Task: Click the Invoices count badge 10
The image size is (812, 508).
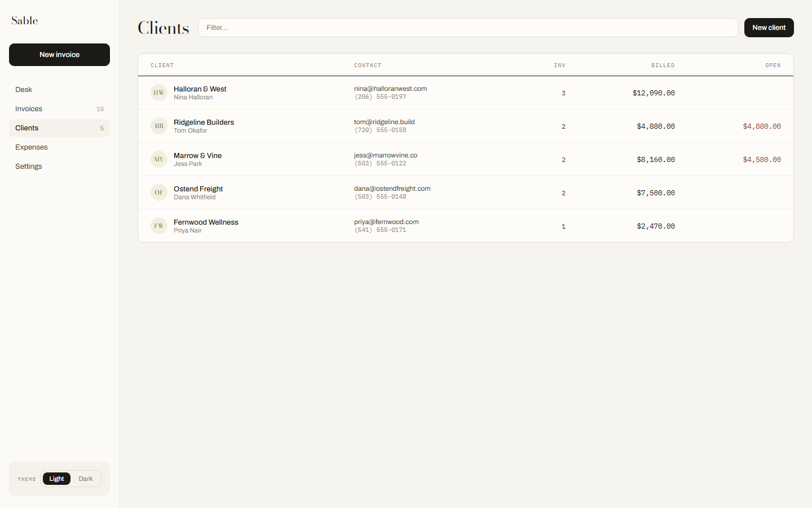Action: pyautogui.click(x=100, y=109)
